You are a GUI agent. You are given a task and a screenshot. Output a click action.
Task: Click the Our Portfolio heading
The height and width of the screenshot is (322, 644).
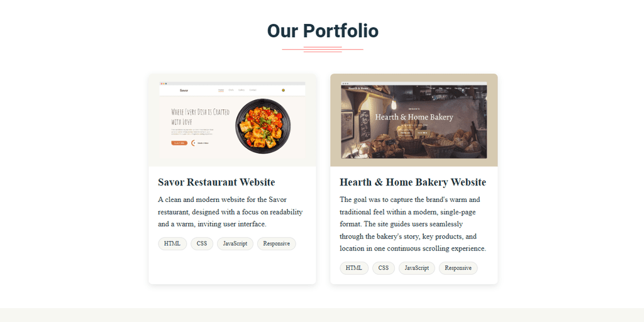[323, 31]
